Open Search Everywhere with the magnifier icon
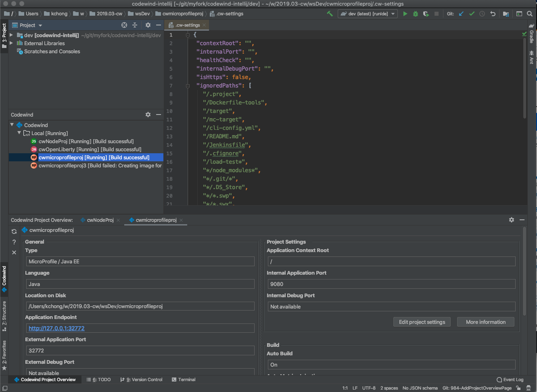 (x=530, y=13)
